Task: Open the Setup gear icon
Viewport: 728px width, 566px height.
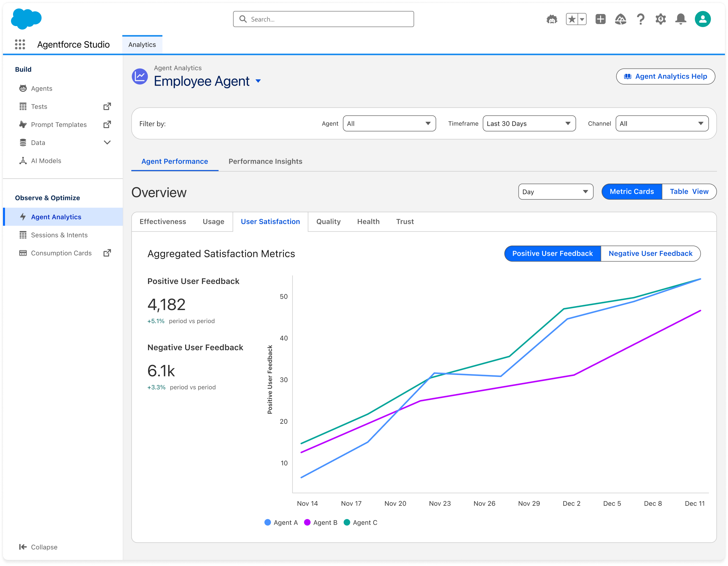Action: (660, 19)
